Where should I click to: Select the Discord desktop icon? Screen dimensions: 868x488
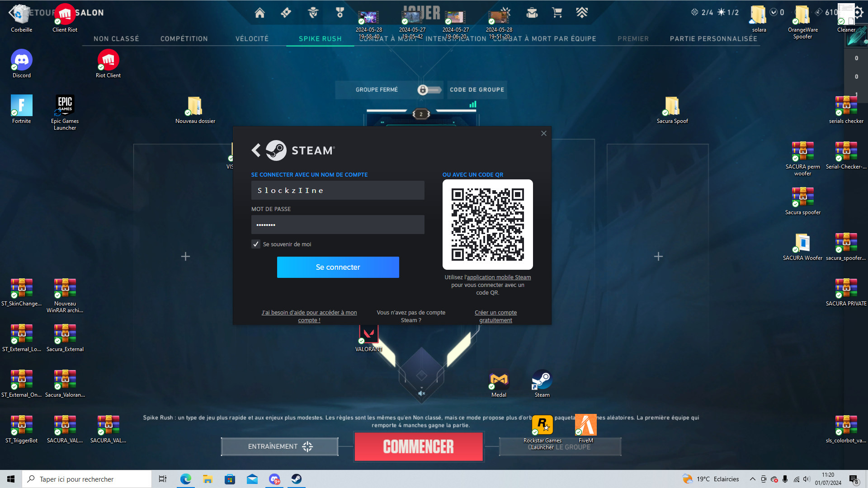tap(22, 64)
